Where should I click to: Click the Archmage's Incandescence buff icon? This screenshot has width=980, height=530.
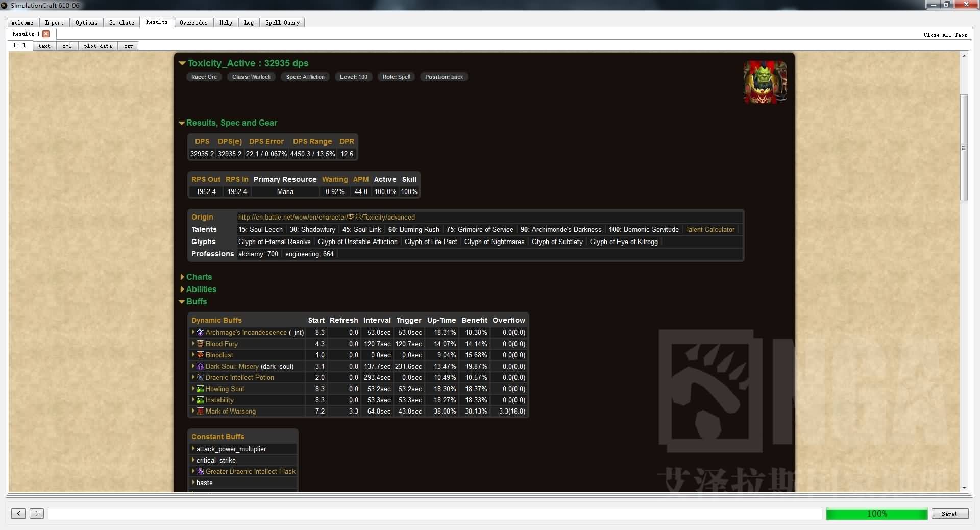coord(201,332)
